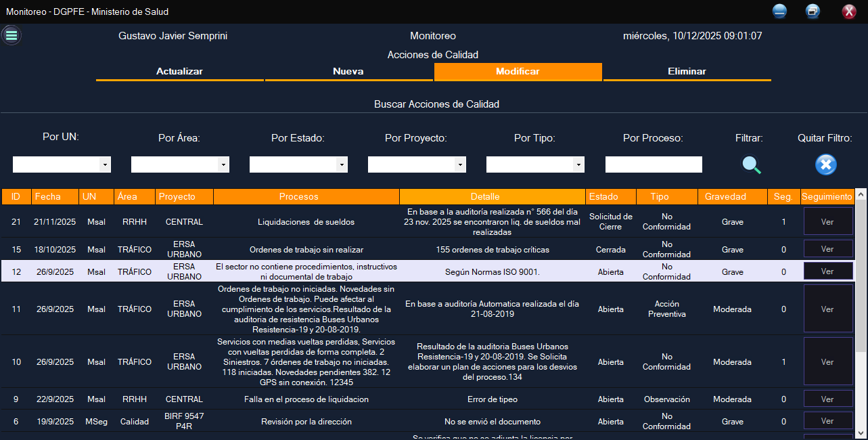The height and width of the screenshot is (440, 868).
Task: Click Ver button for ID 21 row
Action: tap(827, 221)
